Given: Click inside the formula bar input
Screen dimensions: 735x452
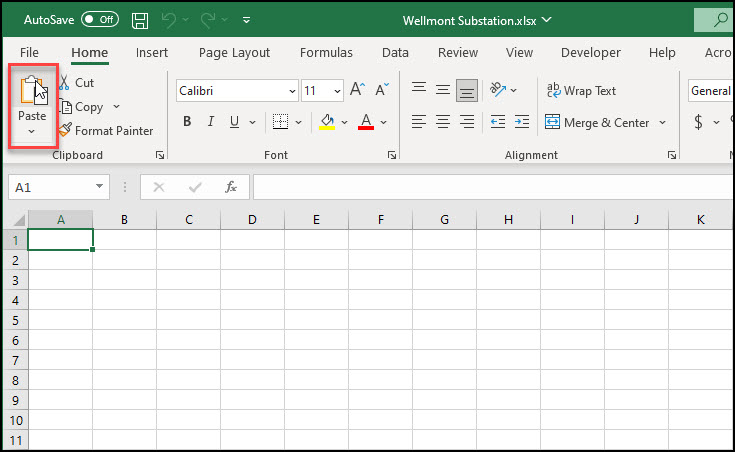Looking at the screenshot, I should click(494, 187).
